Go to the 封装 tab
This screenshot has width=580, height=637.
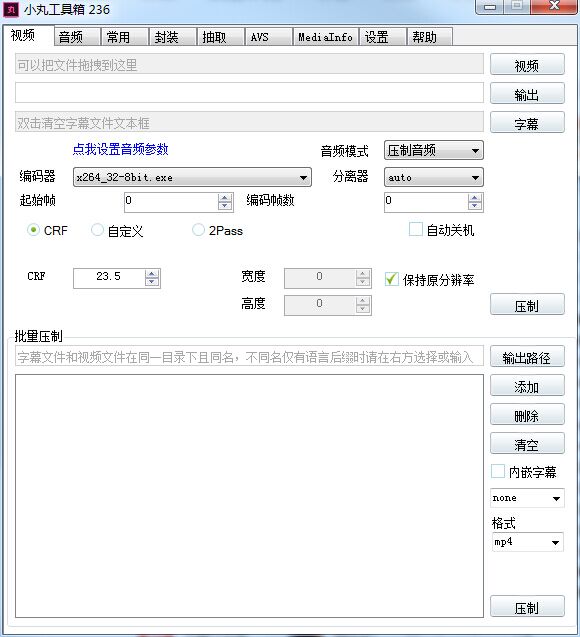(173, 37)
